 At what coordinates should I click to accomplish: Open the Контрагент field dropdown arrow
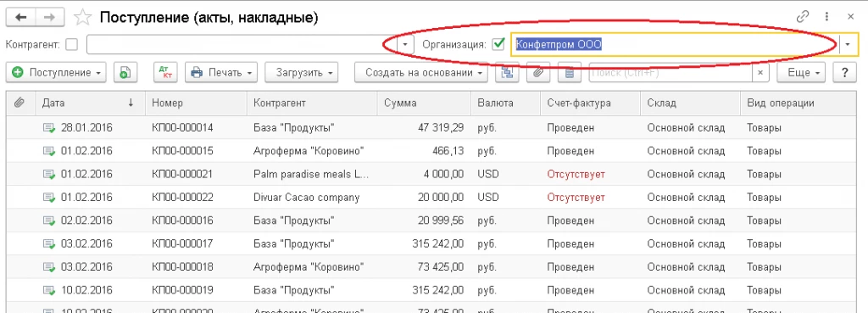(x=406, y=44)
